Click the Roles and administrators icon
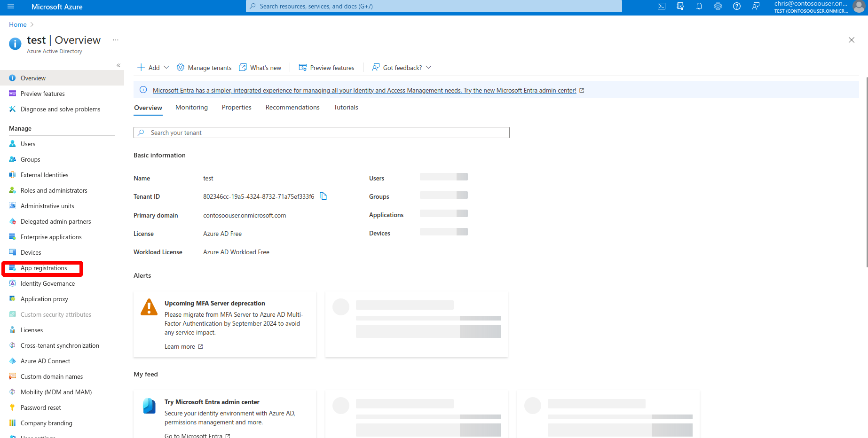This screenshot has height=438, width=868. [13, 190]
